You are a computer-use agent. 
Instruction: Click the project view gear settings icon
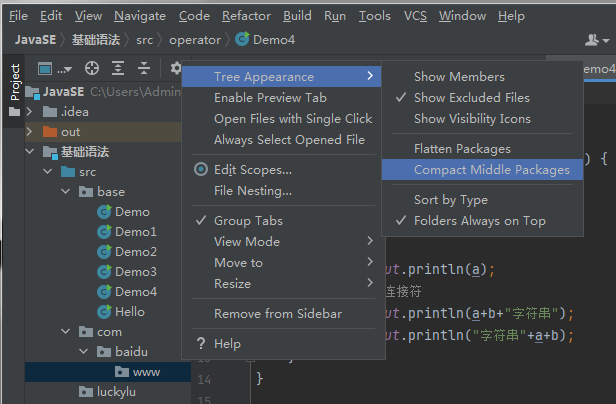click(x=174, y=68)
